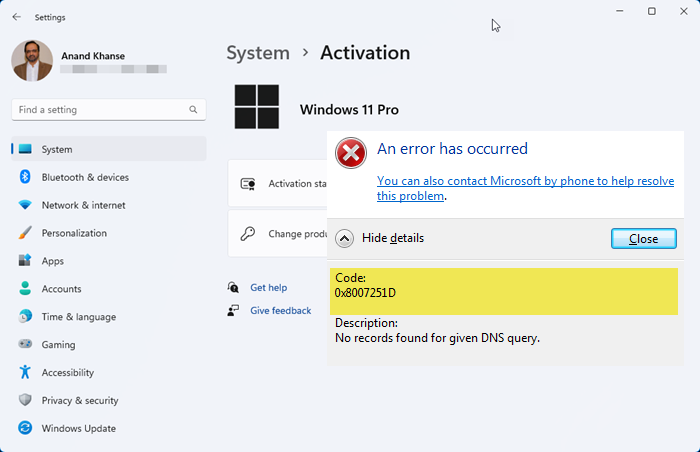700x452 pixels.
Task: Click the Bluetooth & devices icon
Action: pos(25,177)
